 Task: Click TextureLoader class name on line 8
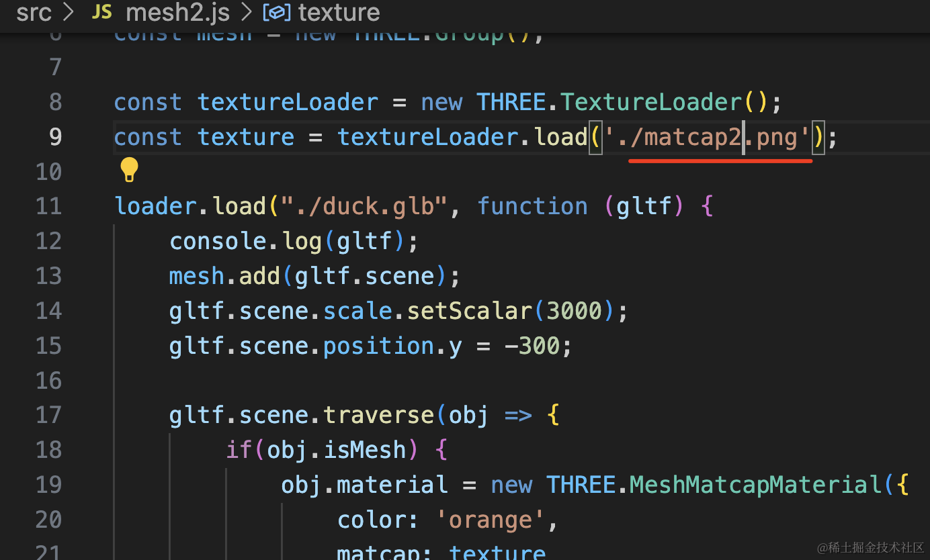651,103
